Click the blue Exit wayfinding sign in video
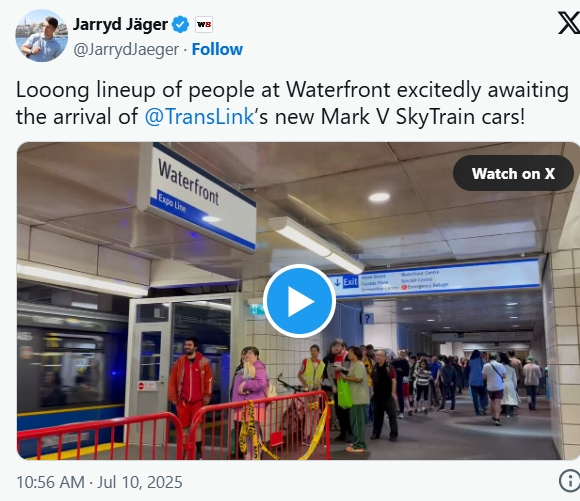 pyautogui.click(x=433, y=280)
